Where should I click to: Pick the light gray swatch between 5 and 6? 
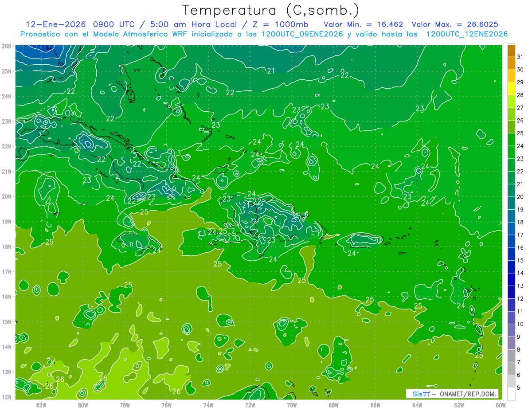pyautogui.click(x=512, y=381)
